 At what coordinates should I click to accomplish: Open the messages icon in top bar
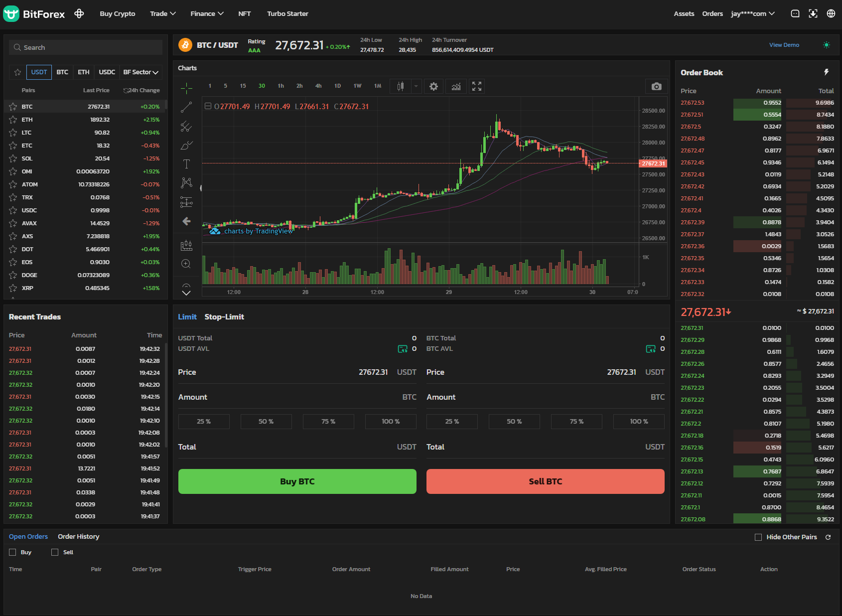pyautogui.click(x=795, y=13)
